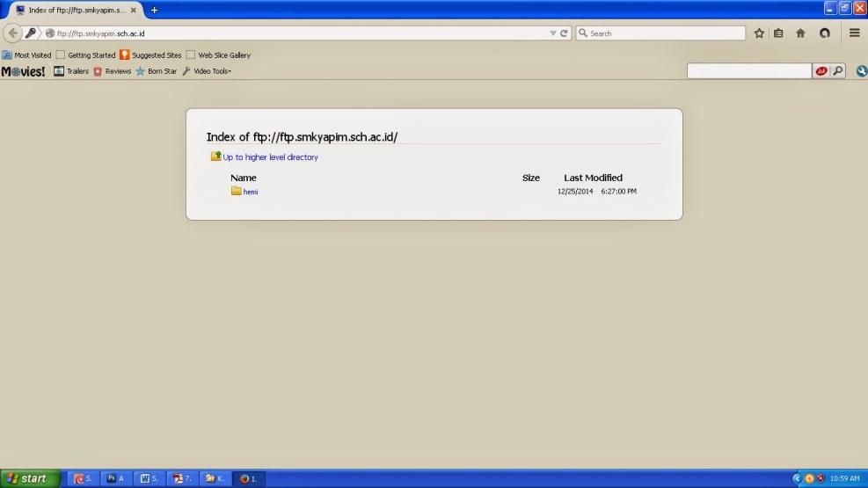Expand Video Tools dropdown
This screenshot has height=488, width=868.
[207, 71]
